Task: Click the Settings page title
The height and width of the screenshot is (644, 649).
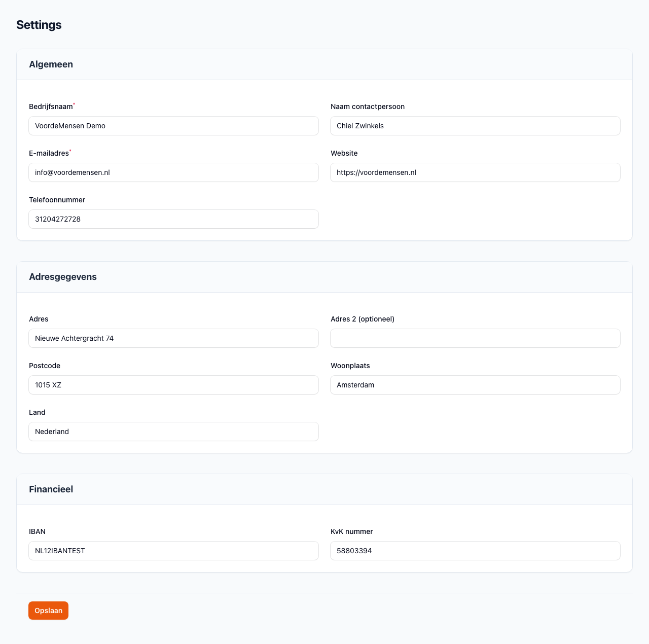Action: click(39, 25)
